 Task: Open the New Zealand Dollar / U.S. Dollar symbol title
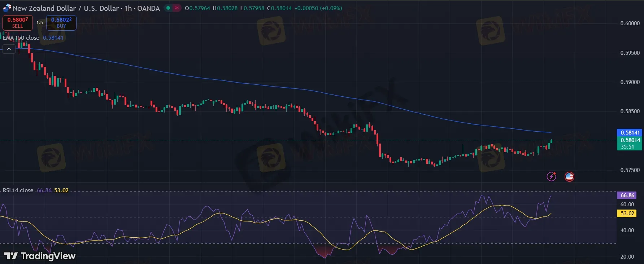point(86,8)
